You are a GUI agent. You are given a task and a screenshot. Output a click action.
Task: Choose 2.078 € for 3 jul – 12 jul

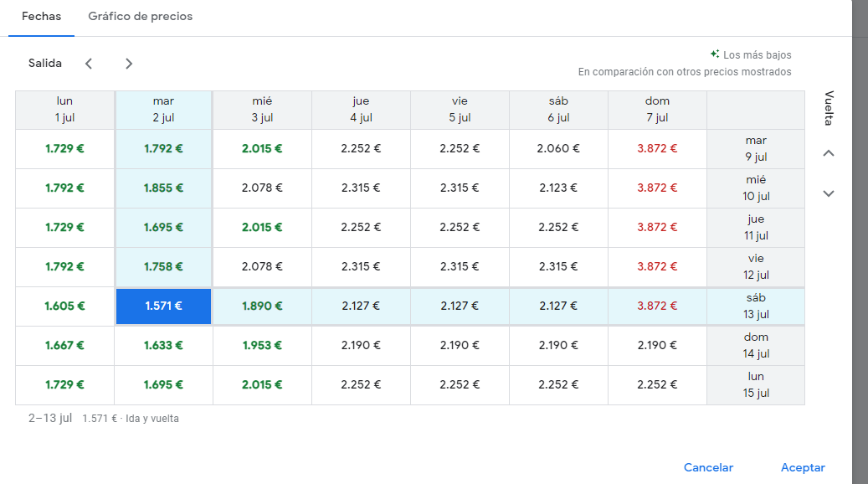coord(262,267)
